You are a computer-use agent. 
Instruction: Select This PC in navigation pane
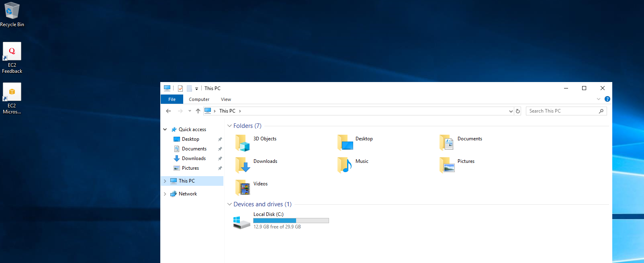click(x=187, y=181)
